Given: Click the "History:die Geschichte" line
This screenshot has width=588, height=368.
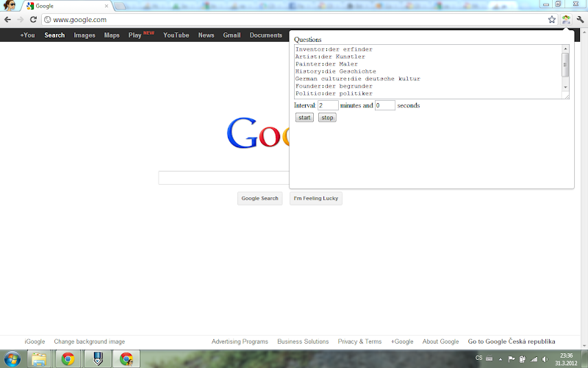Looking at the screenshot, I should (335, 71).
